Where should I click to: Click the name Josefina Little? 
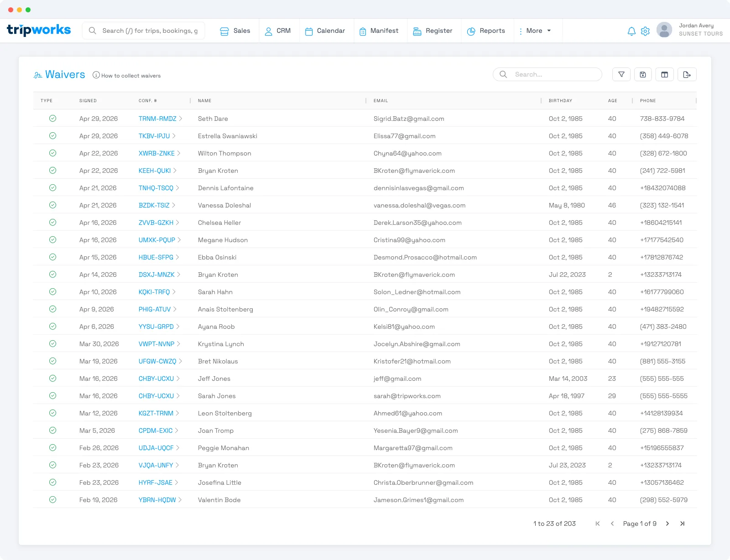coord(219,482)
